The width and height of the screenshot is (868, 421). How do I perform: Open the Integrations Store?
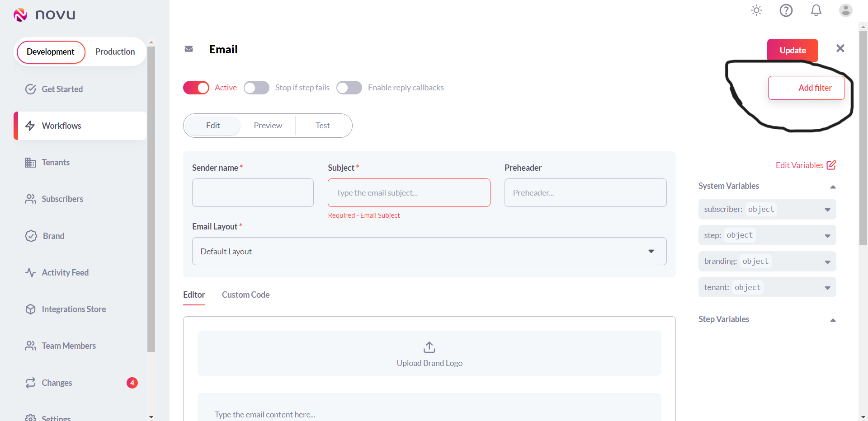pyautogui.click(x=74, y=309)
